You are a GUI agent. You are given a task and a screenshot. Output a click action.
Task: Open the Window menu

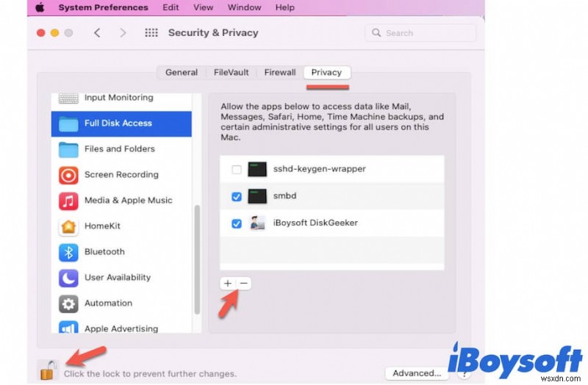(x=244, y=7)
